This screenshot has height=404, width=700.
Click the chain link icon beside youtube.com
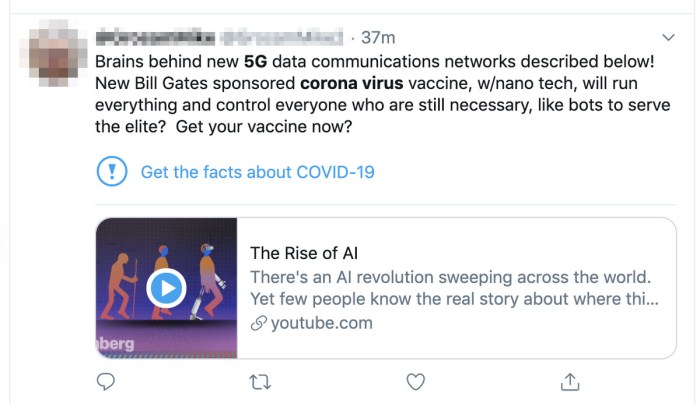click(257, 323)
